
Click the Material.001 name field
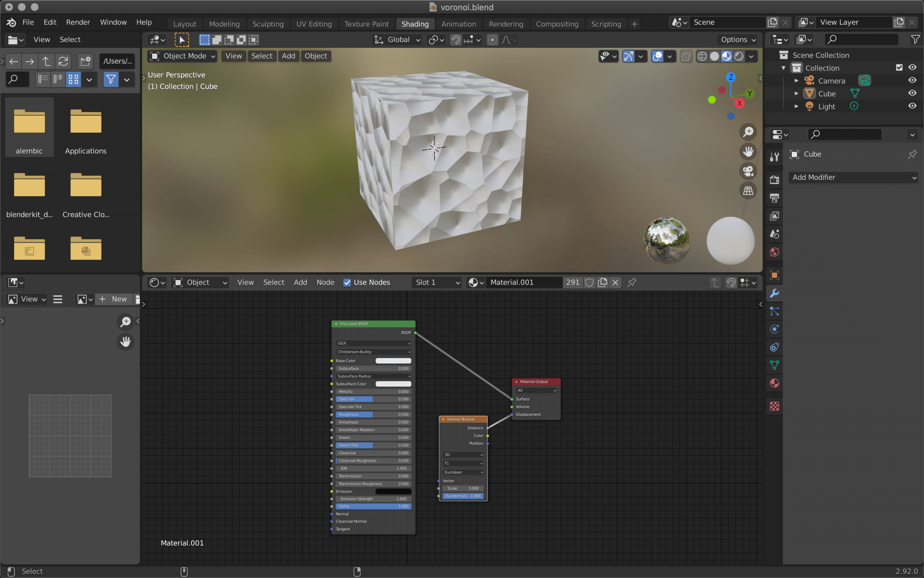[x=523, y=282]
